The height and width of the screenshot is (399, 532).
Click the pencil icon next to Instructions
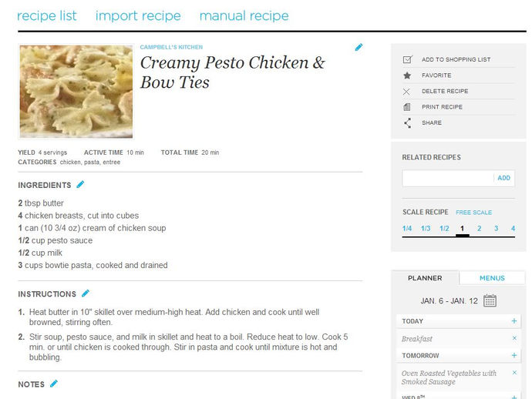pyautogui.click(x=86, y=293)
